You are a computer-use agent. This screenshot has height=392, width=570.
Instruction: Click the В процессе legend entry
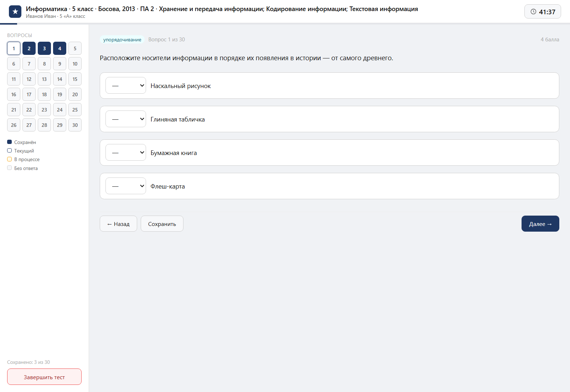(x=24, y=159)
